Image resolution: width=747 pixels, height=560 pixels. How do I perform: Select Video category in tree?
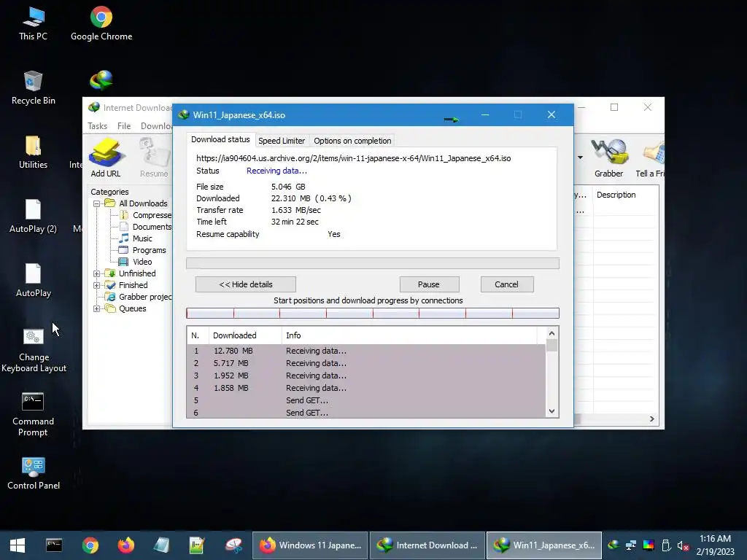point(136,262)
